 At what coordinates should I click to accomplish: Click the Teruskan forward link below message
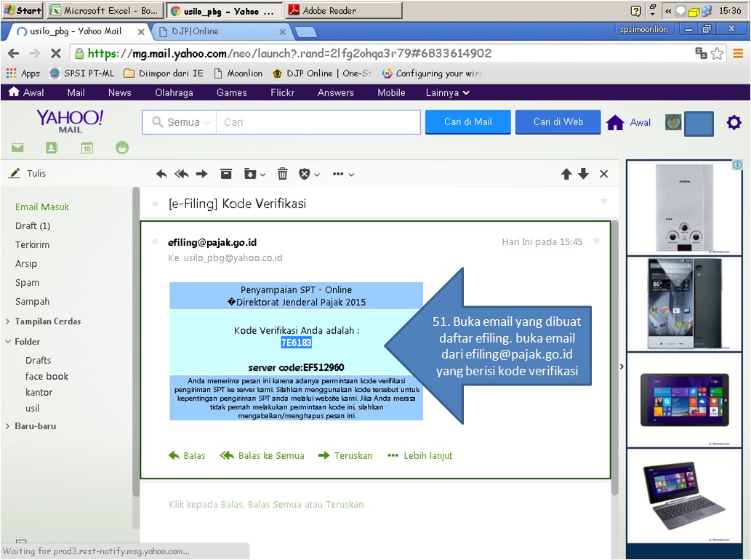pos(345,455)
